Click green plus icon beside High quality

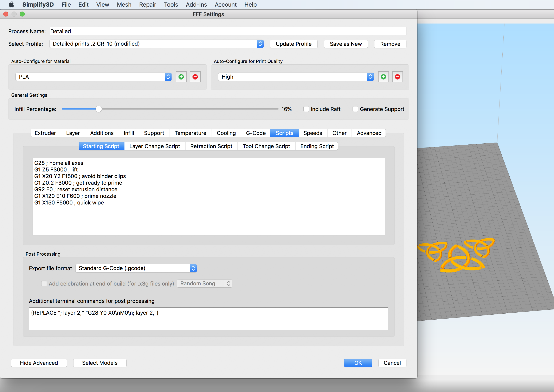tap(383, 77)
